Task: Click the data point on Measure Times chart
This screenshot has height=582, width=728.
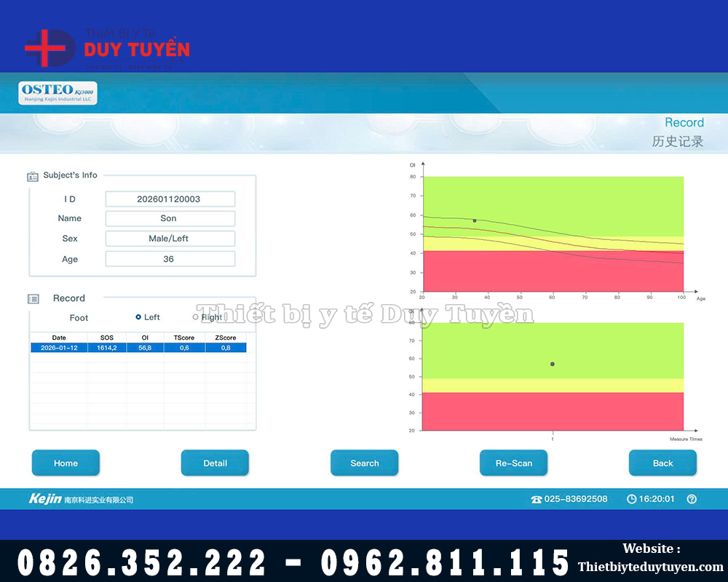Action: 553,364
